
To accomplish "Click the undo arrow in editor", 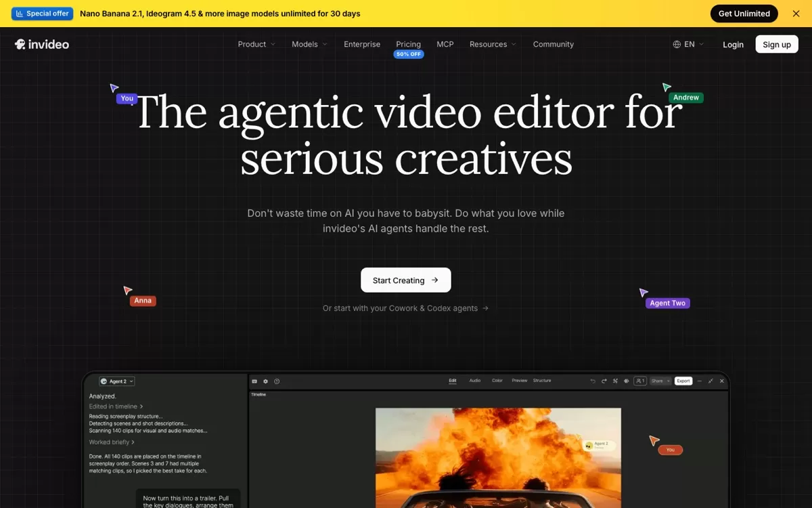I will tap(593, 381).
